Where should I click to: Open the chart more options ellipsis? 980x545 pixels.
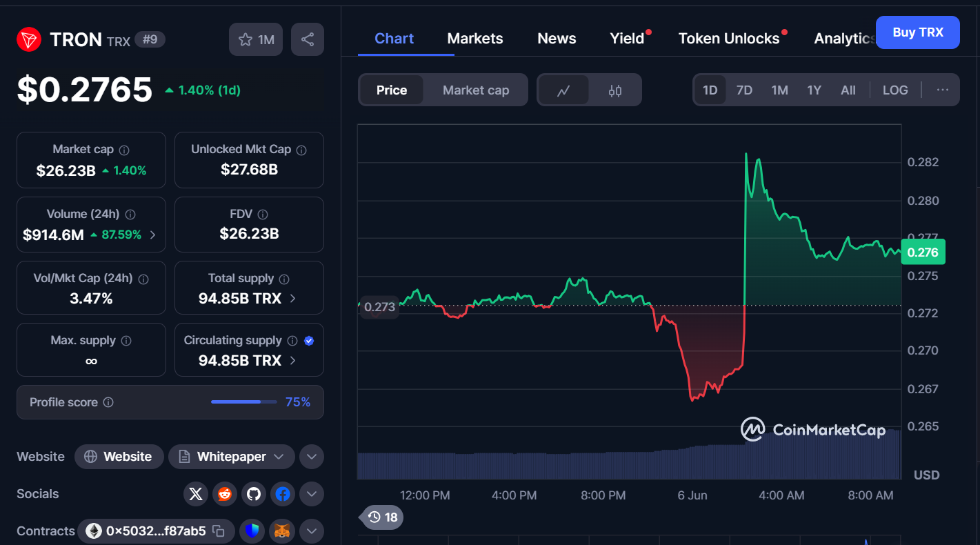[x=943, y=90]
